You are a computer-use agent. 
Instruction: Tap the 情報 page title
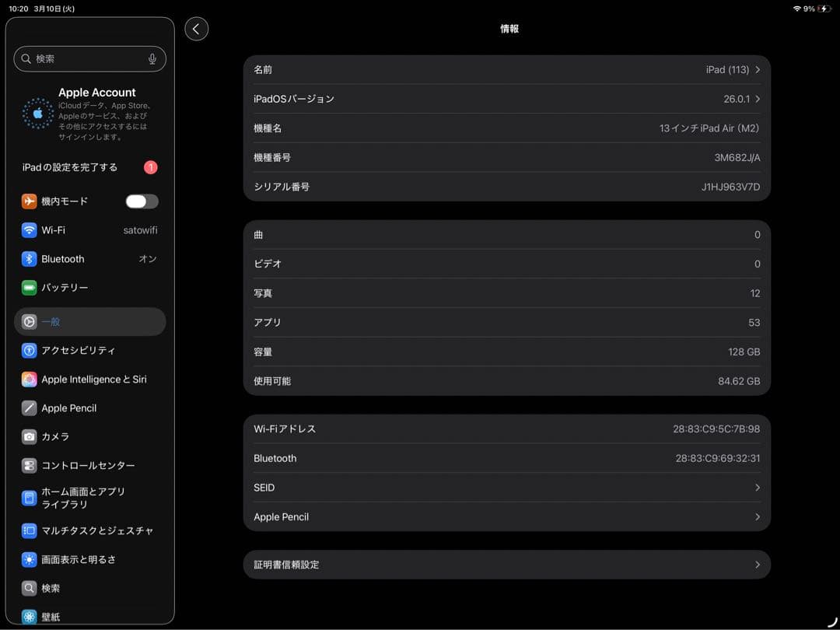pos(509,29)
